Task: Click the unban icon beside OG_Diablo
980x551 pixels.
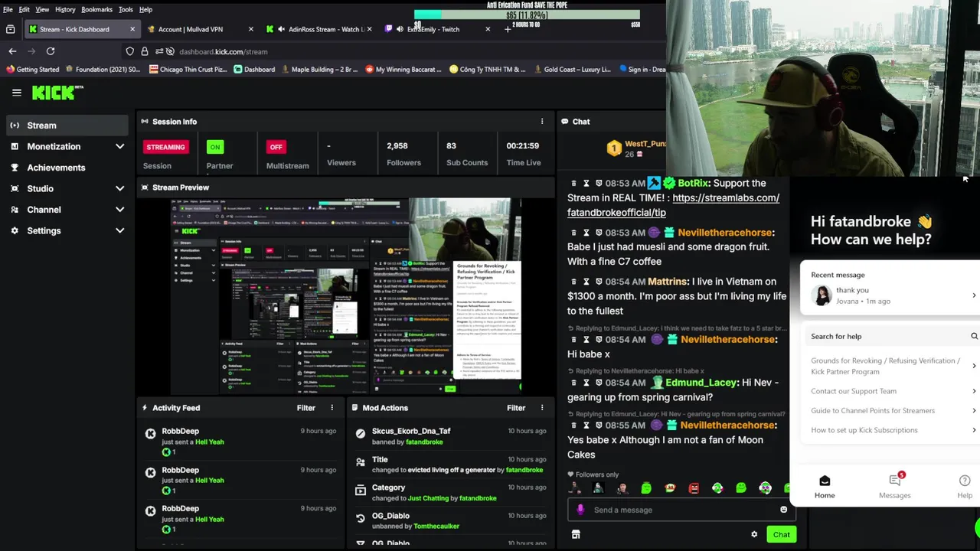Action: [x=361, y=518]
